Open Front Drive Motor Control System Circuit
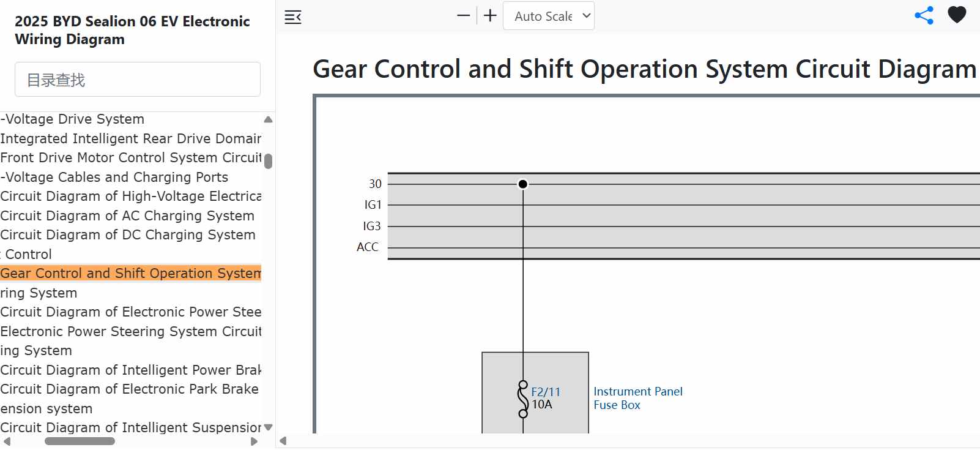 131,158
